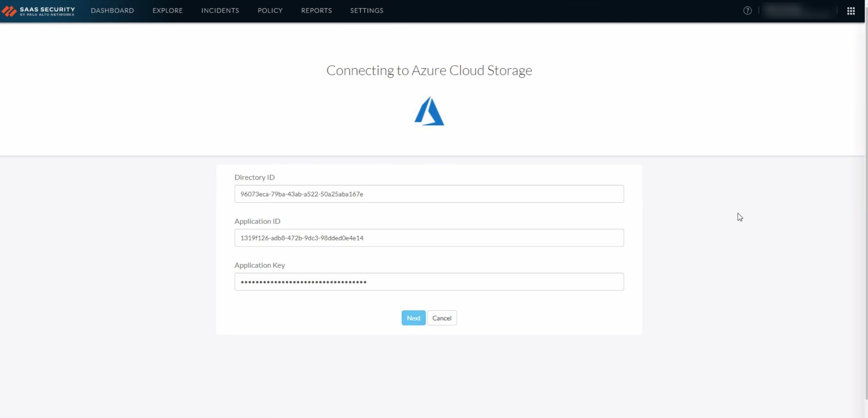The width and height of the screenshot is (868, 418).
Task: Click the Azure logo icon
Action: pyautogui.click(x=429, y=111)
